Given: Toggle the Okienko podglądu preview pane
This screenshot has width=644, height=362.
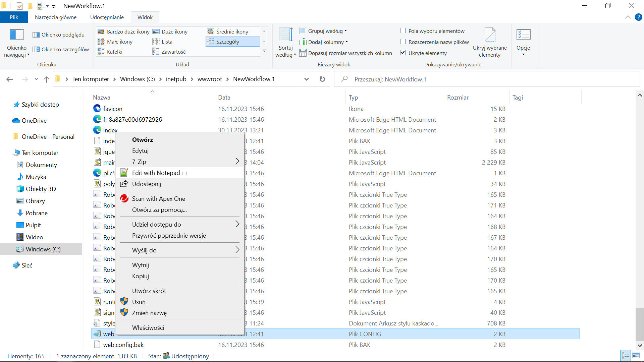Looking at the screenshot, I should [x=58, y=35].
